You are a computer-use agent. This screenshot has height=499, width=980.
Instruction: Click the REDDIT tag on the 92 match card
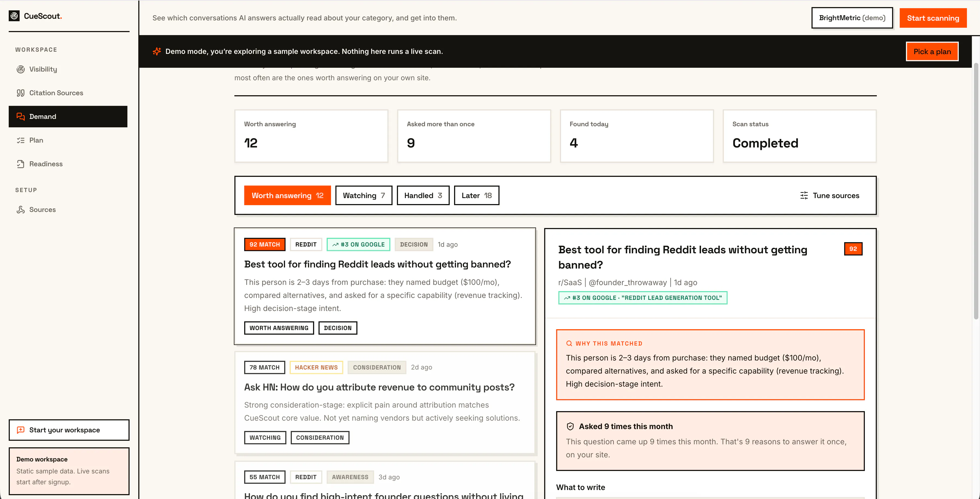[306, 245]
